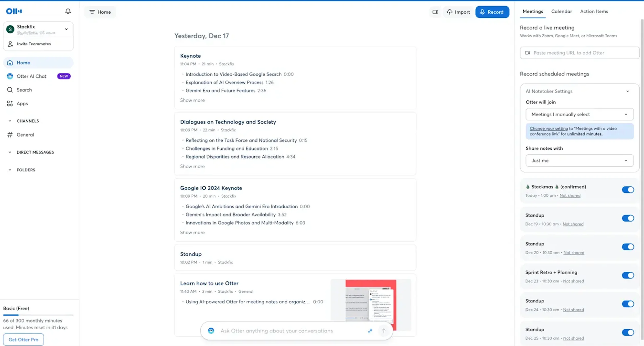This screenshot has width=644, height=346.
Task: Click Paste meeting URL input field
Action: pos(579,53)
